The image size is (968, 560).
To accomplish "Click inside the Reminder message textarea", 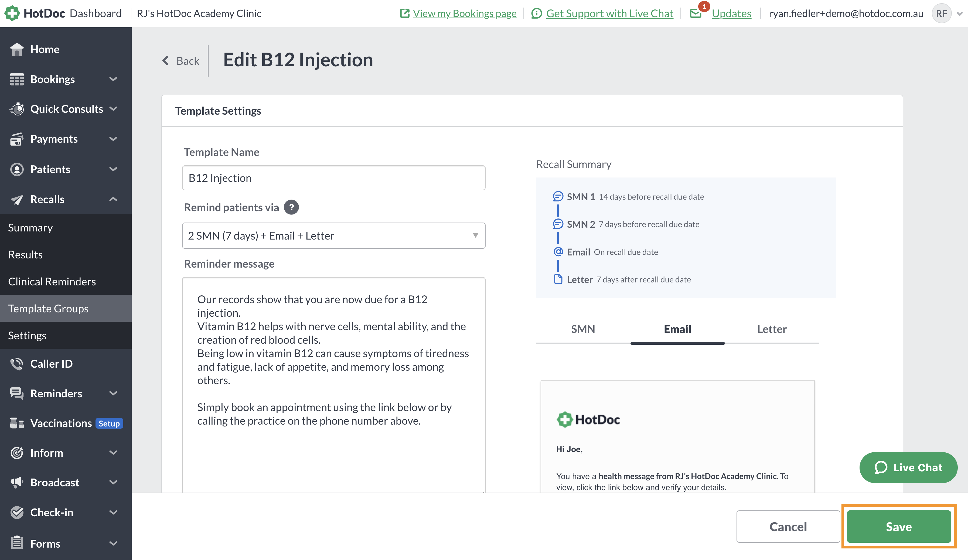I will pyautogui.click(x=333, y=384).
